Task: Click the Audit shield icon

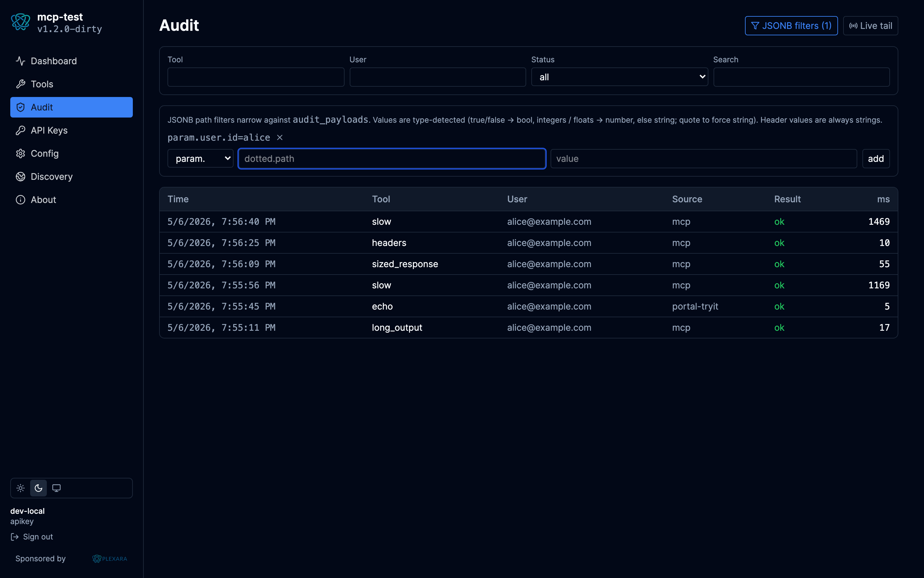Action: click(21, 108)
